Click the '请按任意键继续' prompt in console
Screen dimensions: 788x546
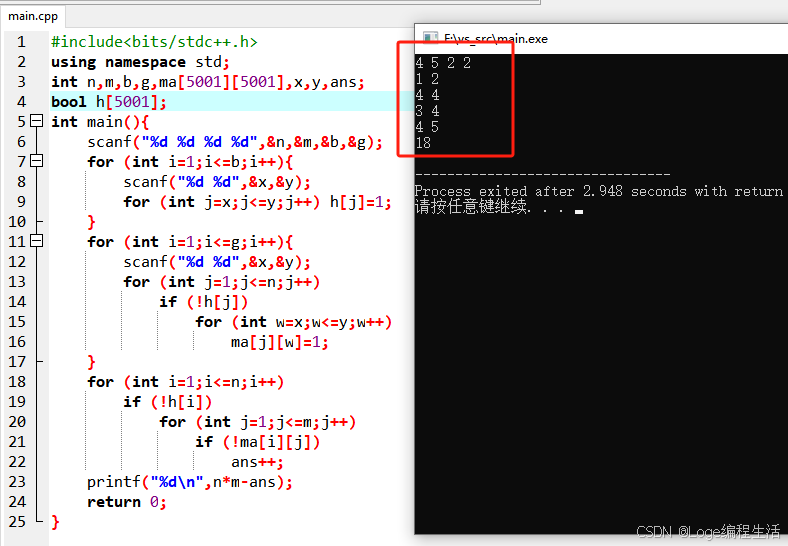tap(470, 207)
